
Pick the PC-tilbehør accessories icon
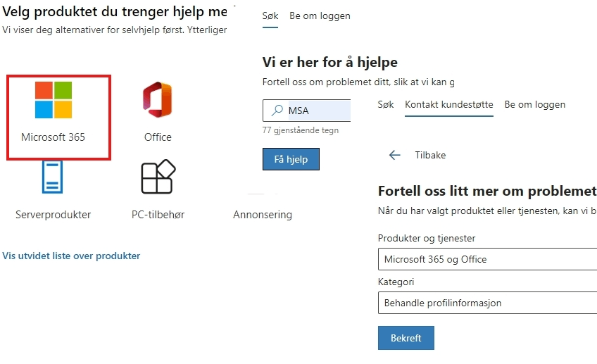pos(158,177)
